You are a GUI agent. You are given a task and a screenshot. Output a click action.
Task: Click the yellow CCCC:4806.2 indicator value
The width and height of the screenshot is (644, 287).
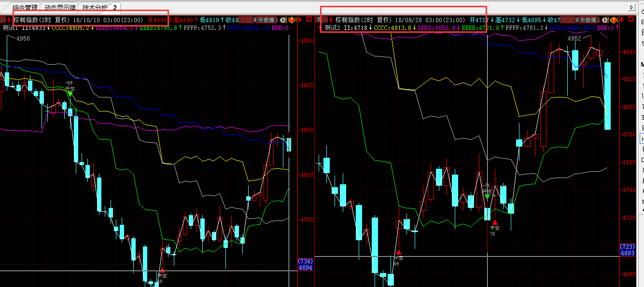point(70,28)
